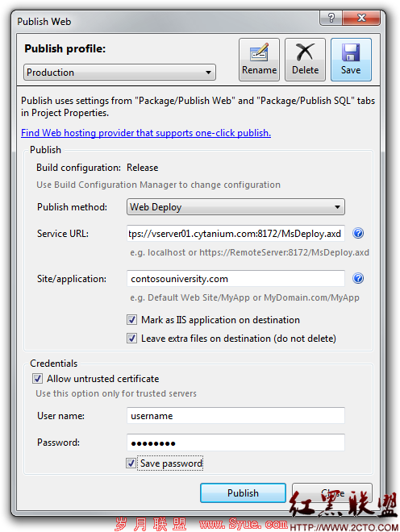This screenshot has width=400, height=532.
Task: Open the Publish profile Production dropdown
Action: click(119, 73)
